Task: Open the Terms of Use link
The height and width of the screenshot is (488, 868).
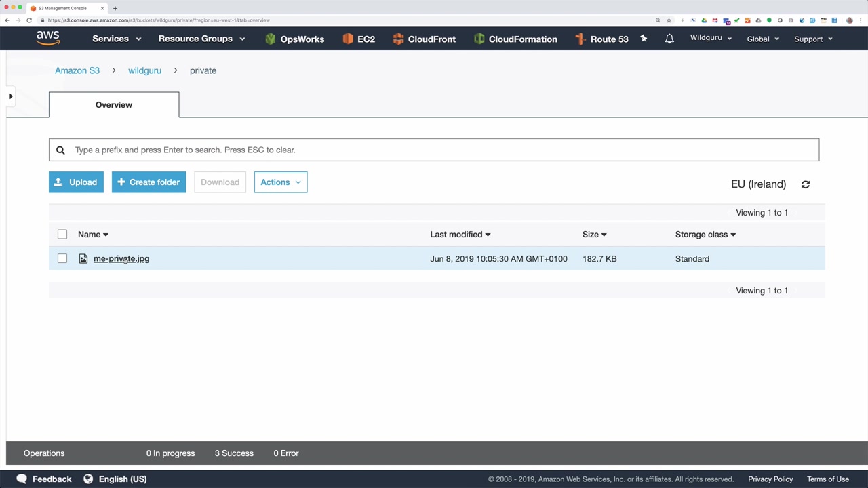Action: point(828,479)
